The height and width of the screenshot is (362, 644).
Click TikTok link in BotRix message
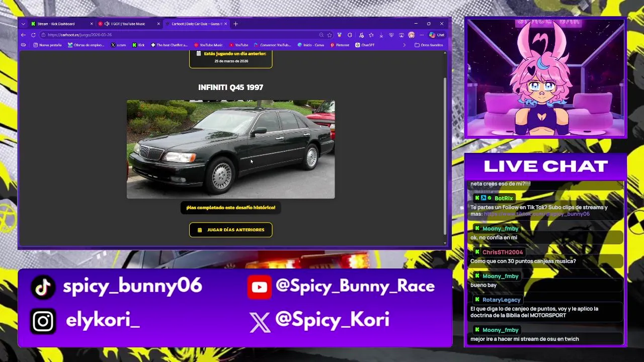tap(536, 214)
